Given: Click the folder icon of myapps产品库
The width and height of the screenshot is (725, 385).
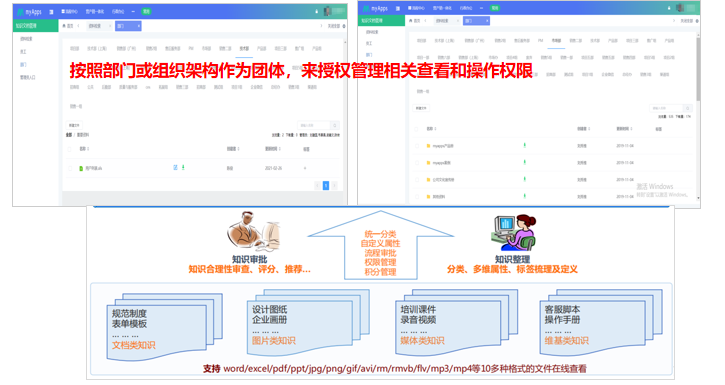Looking at the screenshot, I should [x=428, y=146].
